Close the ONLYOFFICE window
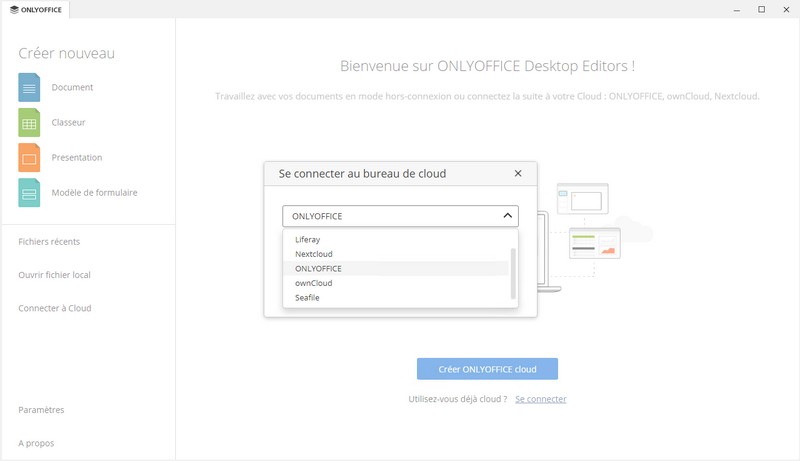Image resolution: width=800 pixels, height=461 pixels. click(786, 10)
